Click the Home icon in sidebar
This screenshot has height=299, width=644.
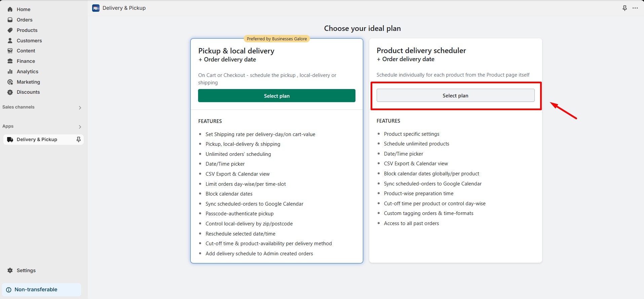pyautogui.click(x=10, y=9)
